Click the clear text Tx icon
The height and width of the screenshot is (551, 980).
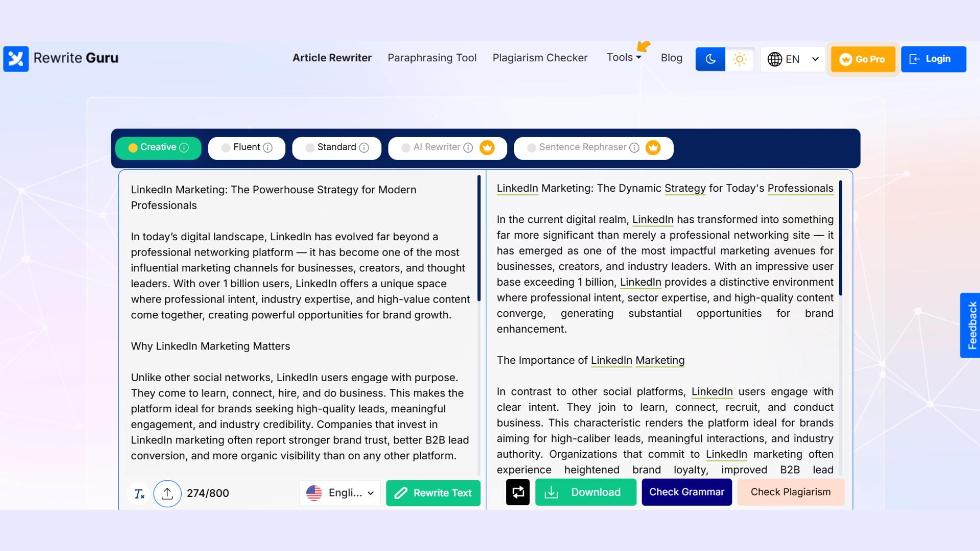tap(139, 493)
